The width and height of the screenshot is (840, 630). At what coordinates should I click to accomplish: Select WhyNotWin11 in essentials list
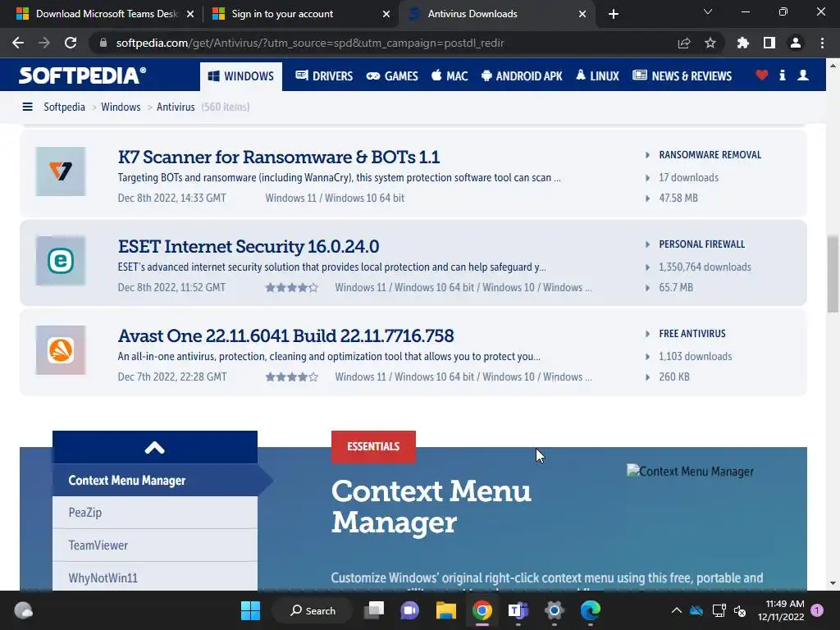coord(155,577)
